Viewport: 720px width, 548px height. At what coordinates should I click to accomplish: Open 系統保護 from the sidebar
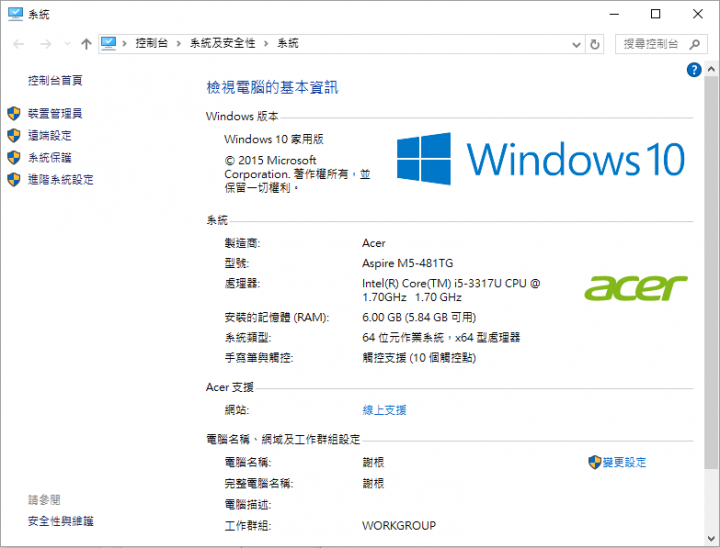tap(50, 158)
